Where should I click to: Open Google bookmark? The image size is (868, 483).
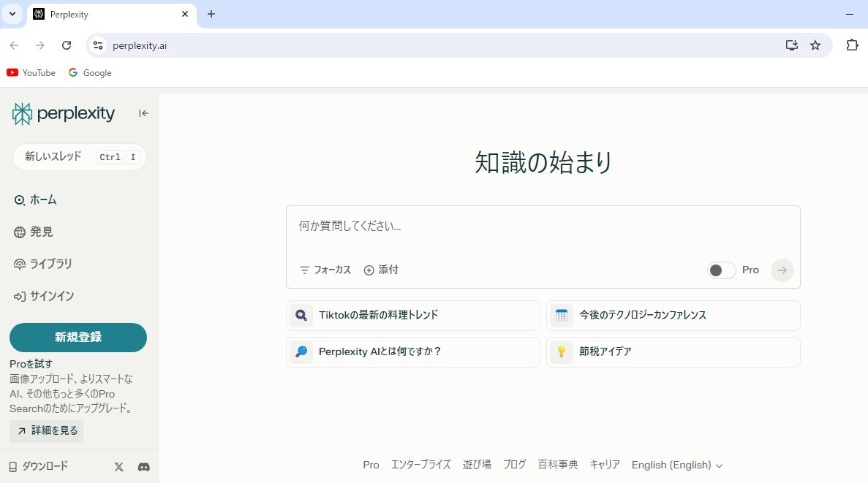point(90,73)
